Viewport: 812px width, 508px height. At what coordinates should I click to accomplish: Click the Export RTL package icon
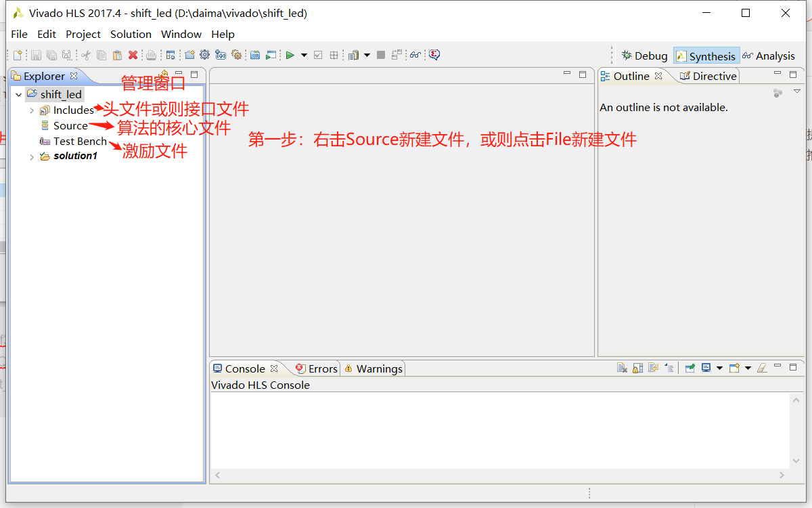coord(333,55)
